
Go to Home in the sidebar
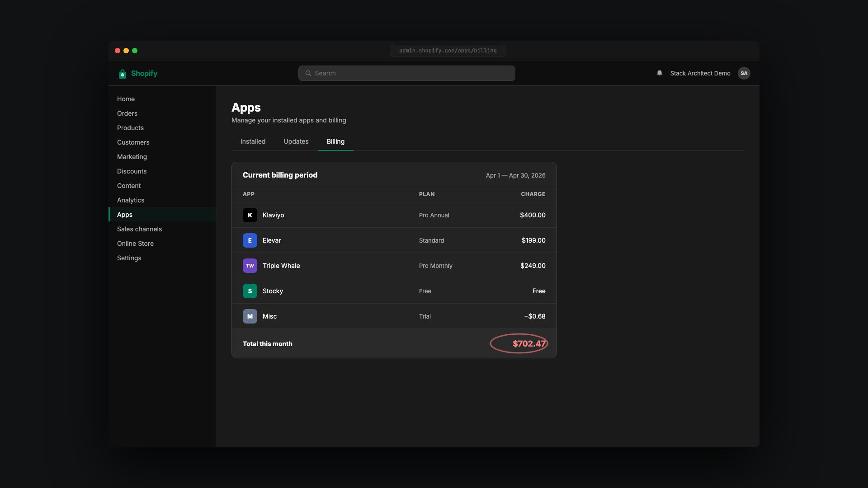tap(162, 99)
